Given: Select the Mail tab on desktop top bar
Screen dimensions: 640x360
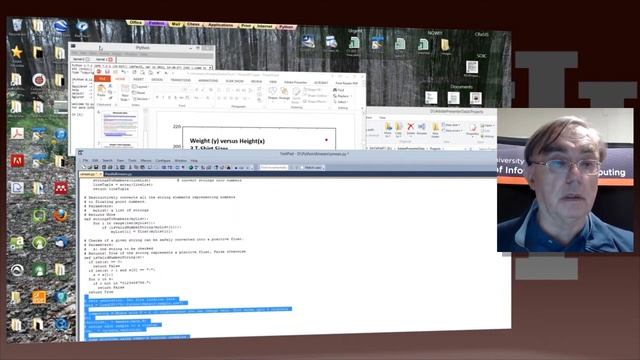Looking at the screenshot, I should click(176, 24).
